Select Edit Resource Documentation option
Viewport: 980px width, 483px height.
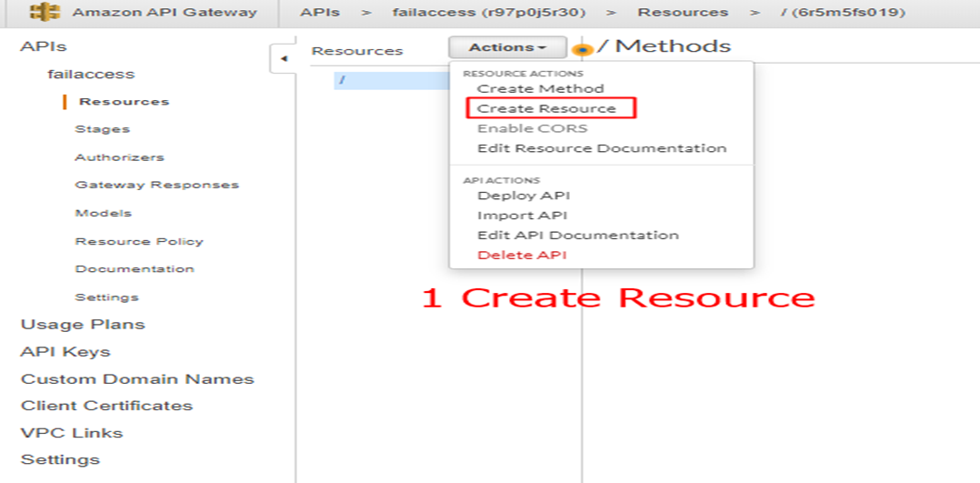click(x=601, y=148)
